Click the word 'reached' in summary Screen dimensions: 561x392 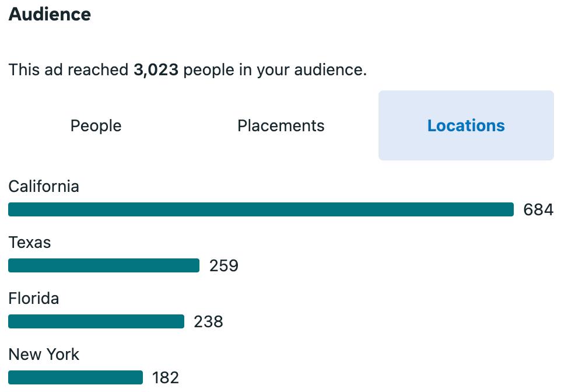(98, 69)
